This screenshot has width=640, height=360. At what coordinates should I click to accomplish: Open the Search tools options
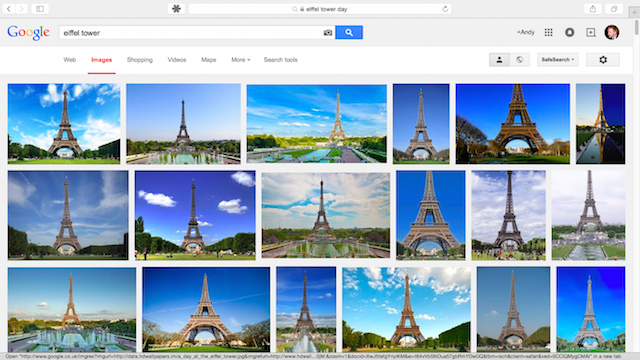280,60
